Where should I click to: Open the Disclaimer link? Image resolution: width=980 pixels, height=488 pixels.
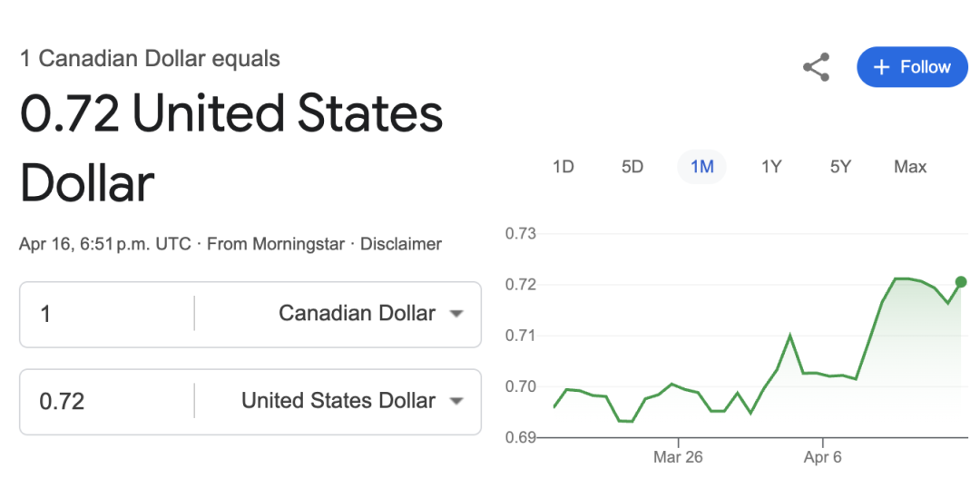(401, 244)
